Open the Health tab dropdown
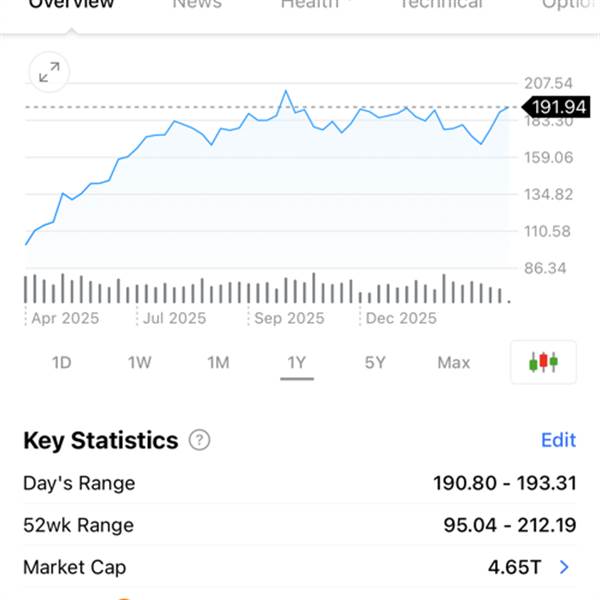The width and height of the screenshot is (600, 600). 315,5
